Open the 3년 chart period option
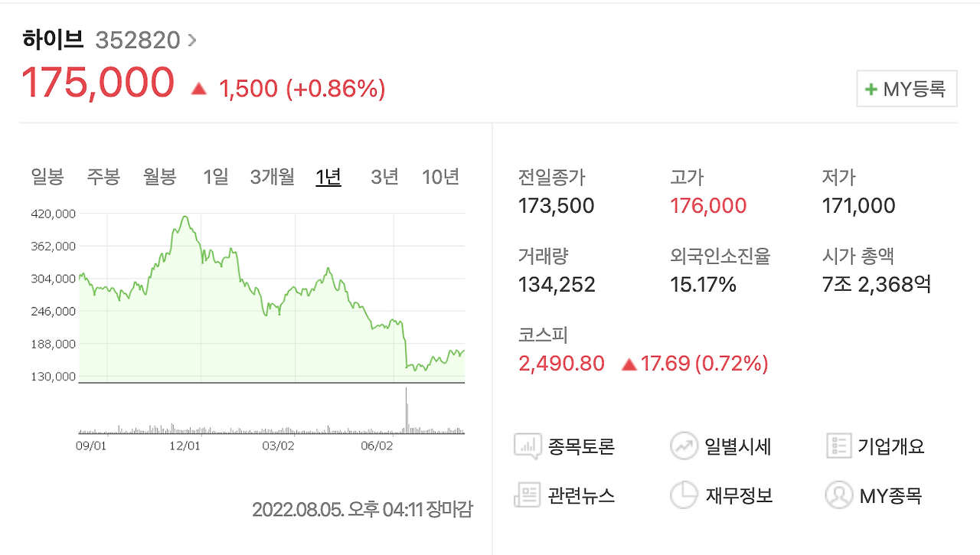This screenshot has width=980, height=555. coord(384,176)
